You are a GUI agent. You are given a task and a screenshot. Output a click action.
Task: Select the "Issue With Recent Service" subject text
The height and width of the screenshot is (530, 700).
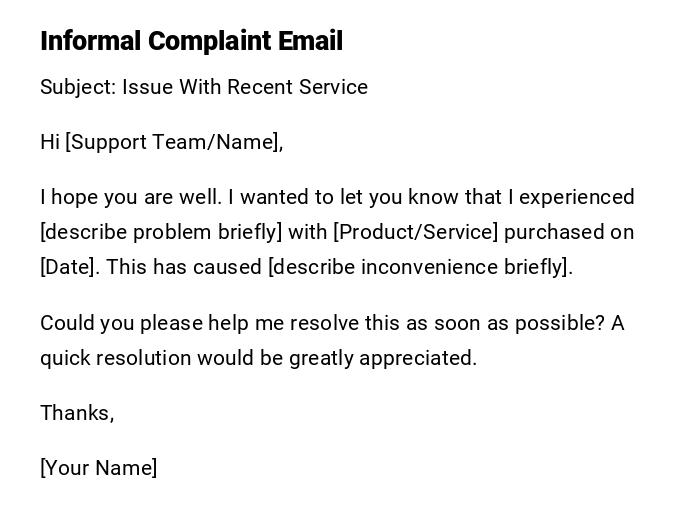245,87
